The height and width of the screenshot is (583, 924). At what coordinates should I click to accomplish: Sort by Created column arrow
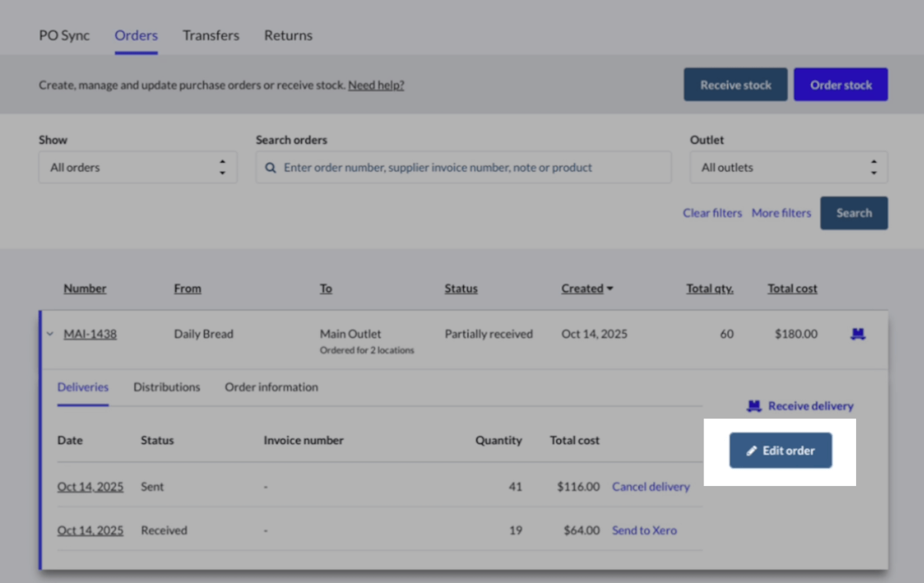coord(610,289)
